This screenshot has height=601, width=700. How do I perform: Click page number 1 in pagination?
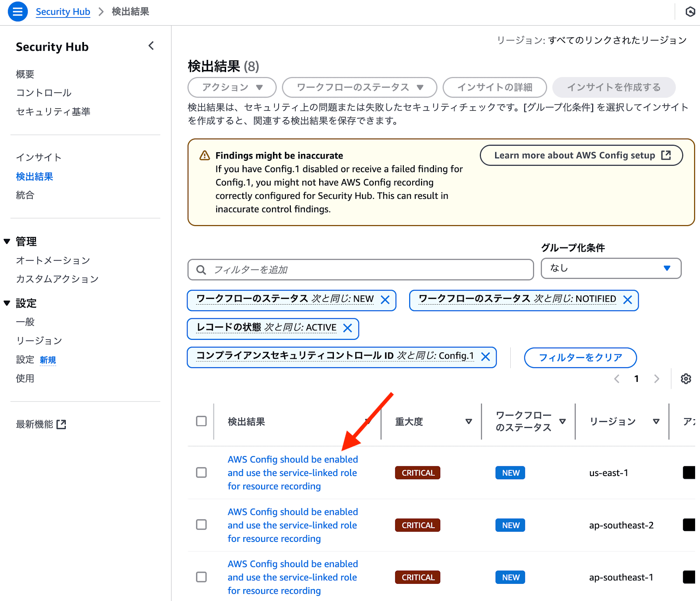[x=637, y=379]
